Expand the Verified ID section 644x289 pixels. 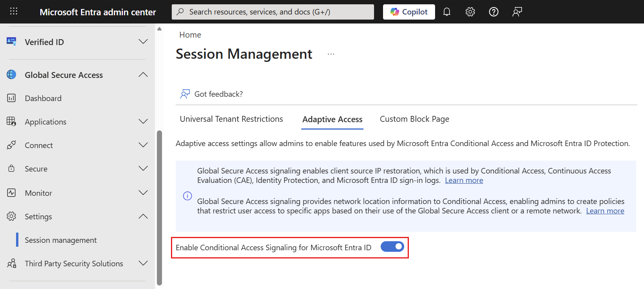coord(143,42)
